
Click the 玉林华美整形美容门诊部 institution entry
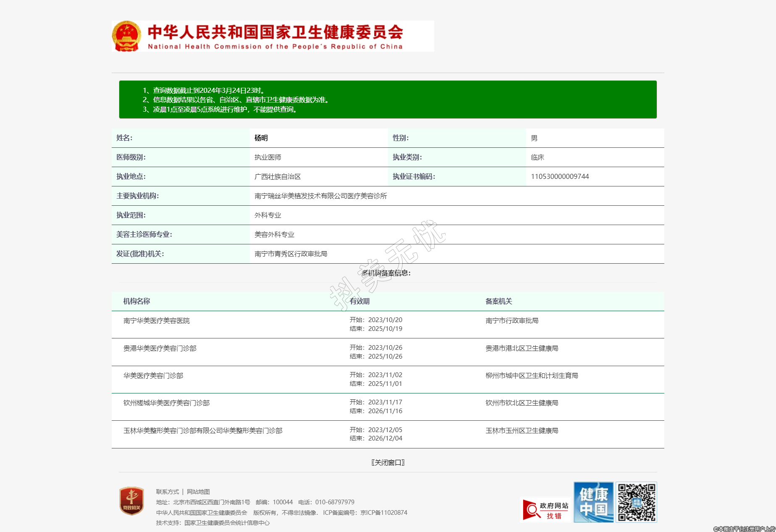[x=202, y=431]
